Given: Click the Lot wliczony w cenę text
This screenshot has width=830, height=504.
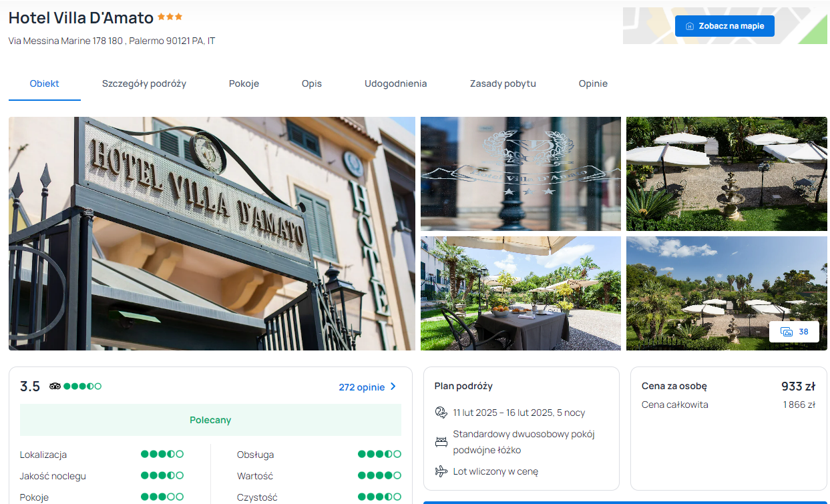Looking at the screenshot, I should (495, 471).
